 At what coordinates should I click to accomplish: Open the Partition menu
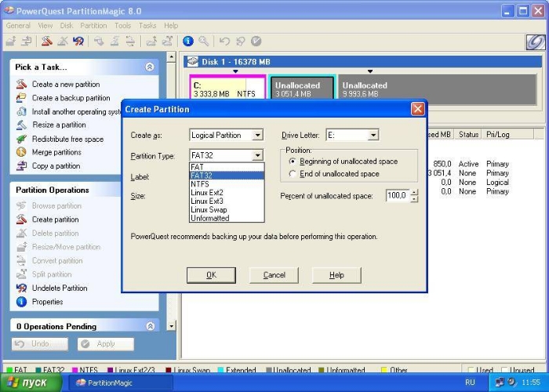(93, 25)
